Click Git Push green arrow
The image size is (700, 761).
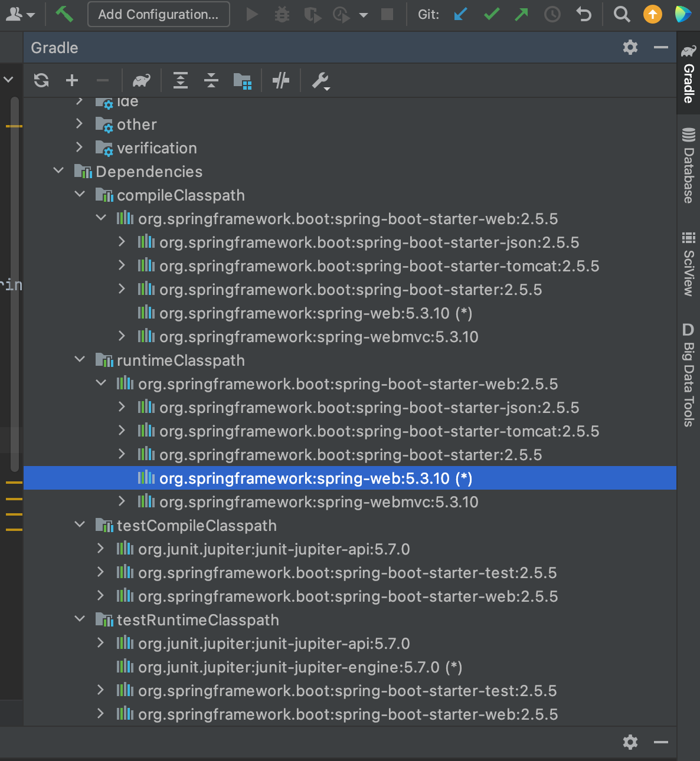click(521, 14)
